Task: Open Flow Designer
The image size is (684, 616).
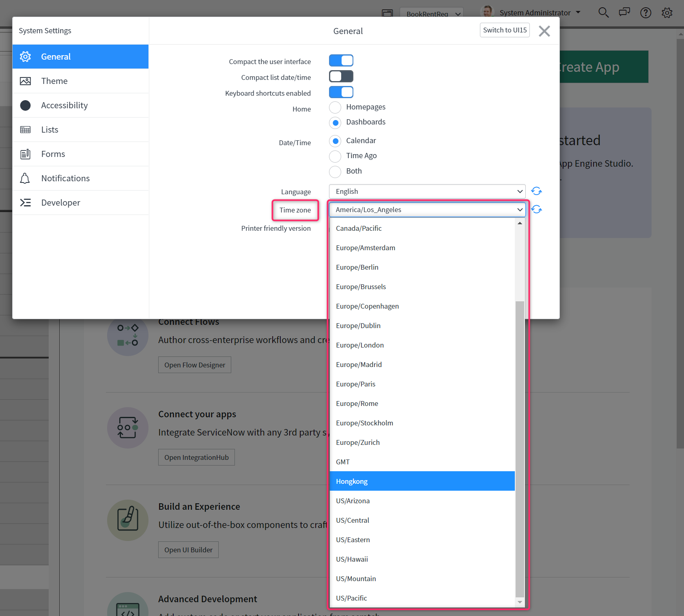Action: [x=194, y=365]
